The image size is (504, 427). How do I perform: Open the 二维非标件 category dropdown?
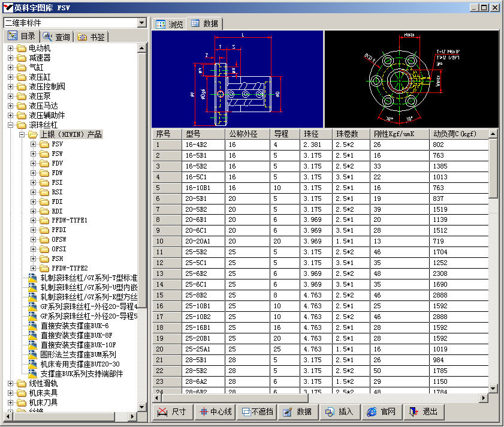(141, 23)
